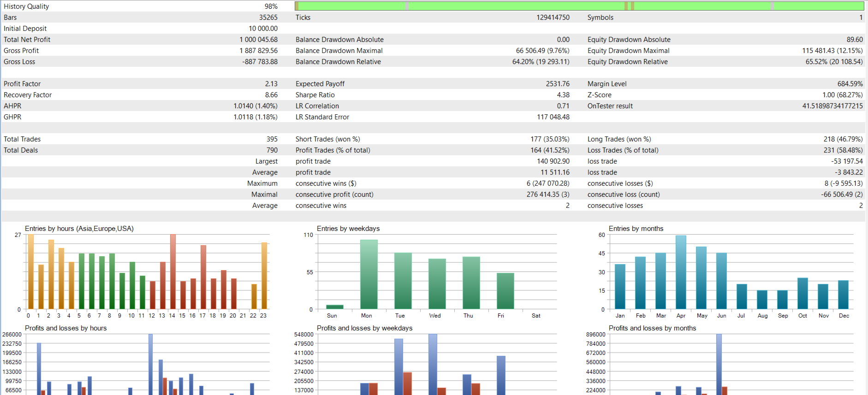Click the green History Quality progress bar
868x395 pixels.
click(x=579, y=6)
